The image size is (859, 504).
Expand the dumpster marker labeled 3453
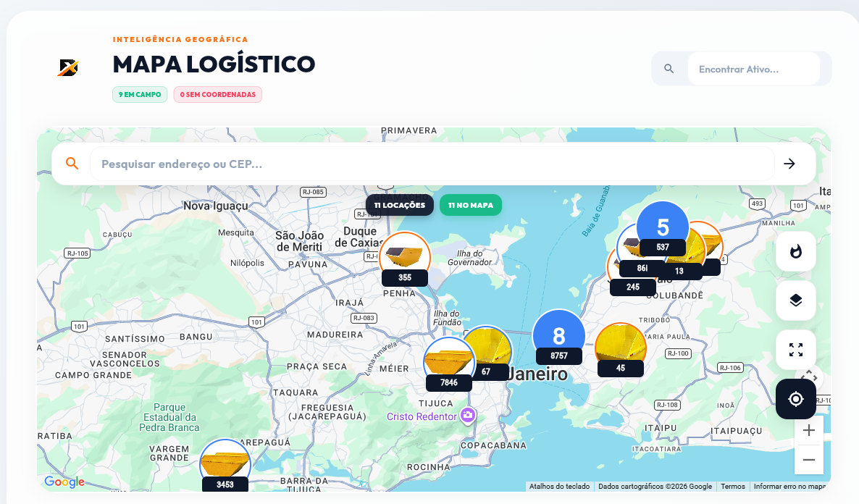click(x=225, y=460)
